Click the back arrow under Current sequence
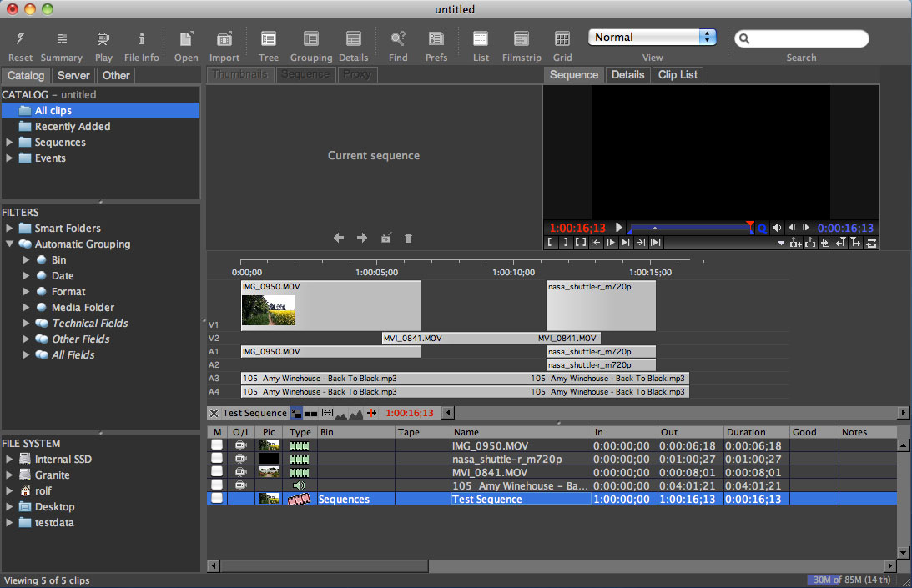912x588 pixels. tap(339, 238)
